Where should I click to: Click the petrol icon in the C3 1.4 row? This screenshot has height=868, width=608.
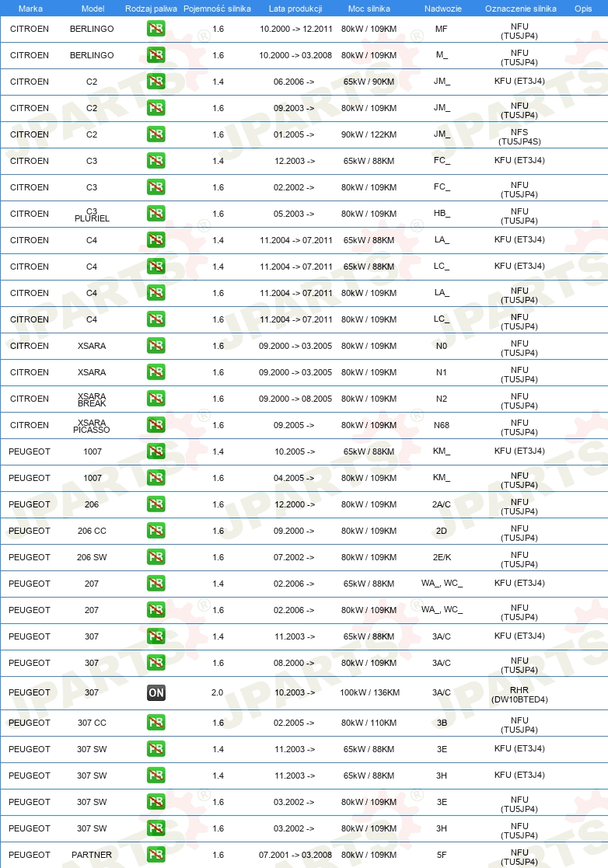pos(156,161)
